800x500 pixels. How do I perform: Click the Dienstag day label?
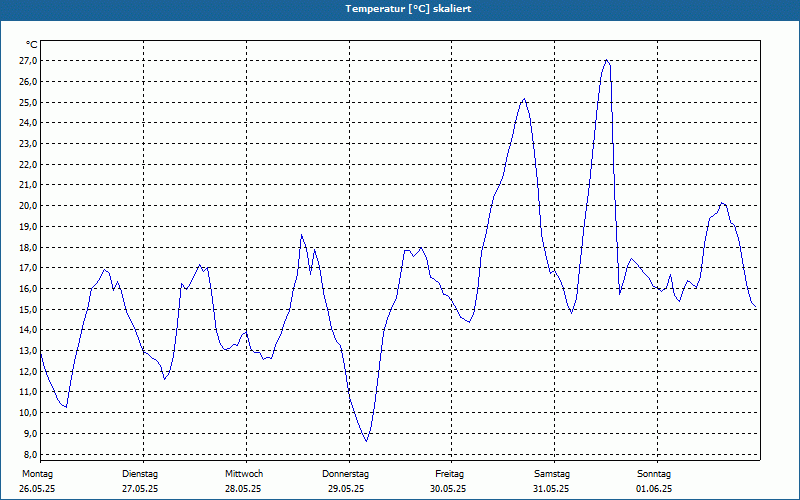(140, 474)
